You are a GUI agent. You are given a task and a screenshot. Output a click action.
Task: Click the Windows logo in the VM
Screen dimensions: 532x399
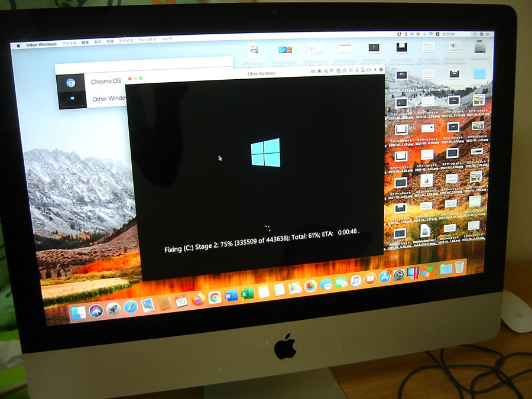point(265,153)
